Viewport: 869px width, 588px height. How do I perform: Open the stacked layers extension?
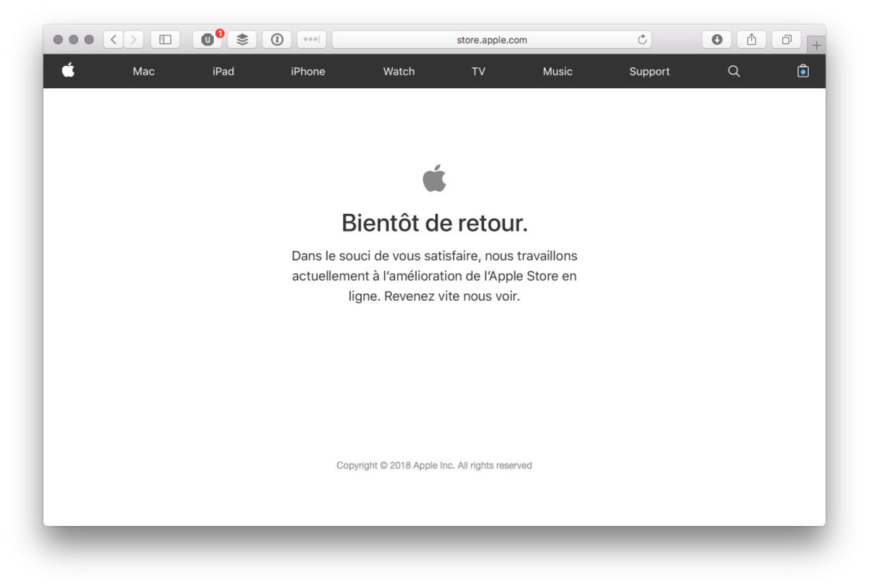243,39
